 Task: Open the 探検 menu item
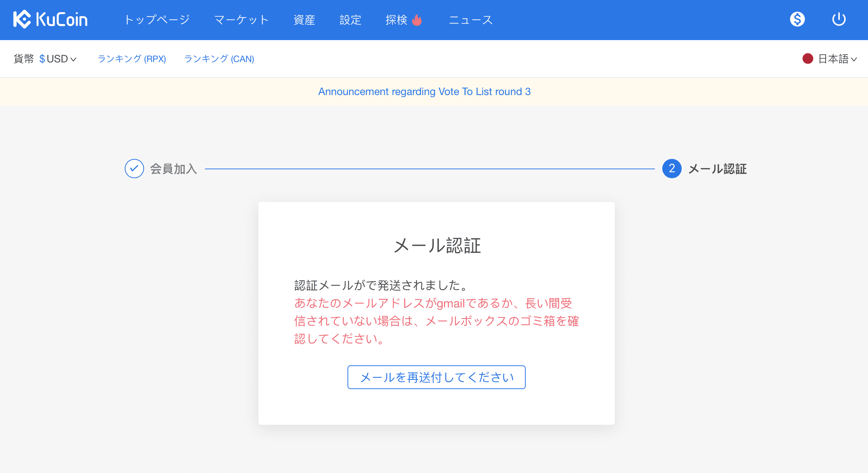396,20
